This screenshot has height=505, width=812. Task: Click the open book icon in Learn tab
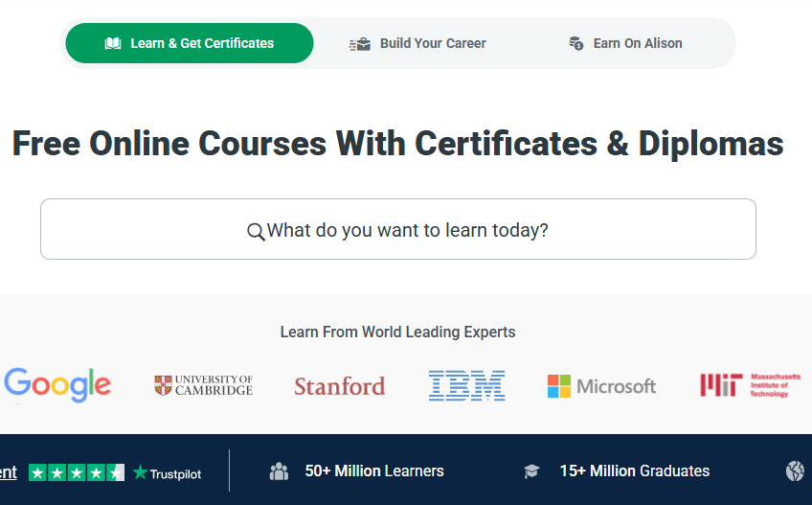coord(113,43)
